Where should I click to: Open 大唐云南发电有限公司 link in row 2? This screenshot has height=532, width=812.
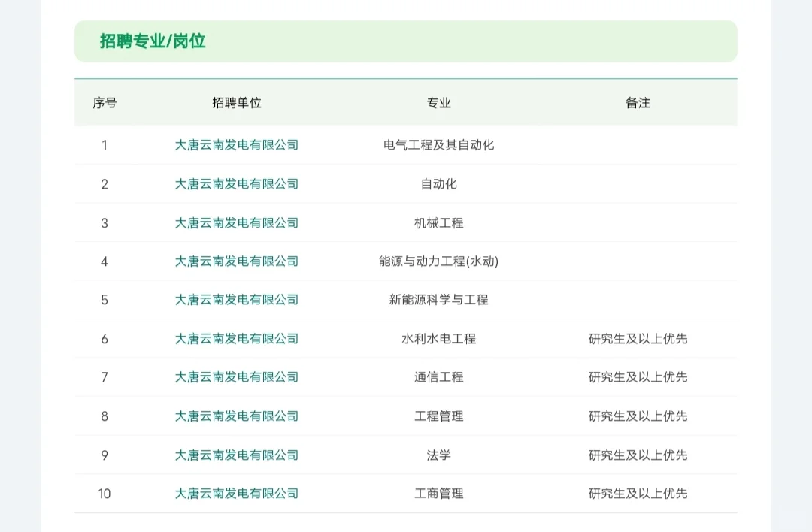[x=237, y=183]
